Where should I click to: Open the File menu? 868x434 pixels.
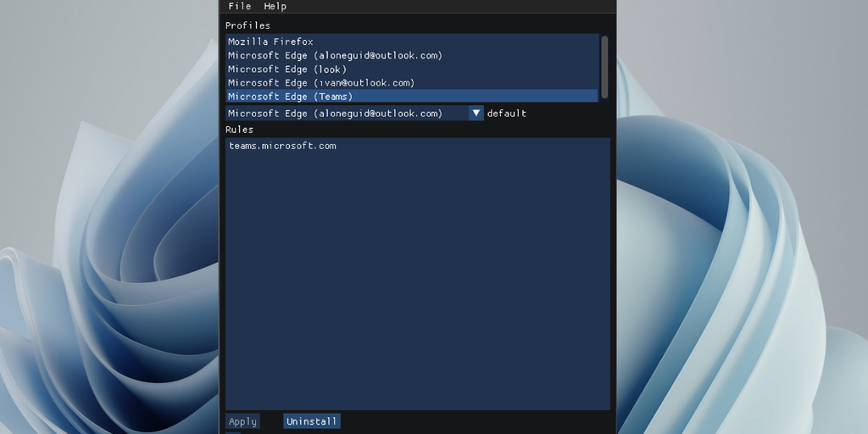click(240, 6)
